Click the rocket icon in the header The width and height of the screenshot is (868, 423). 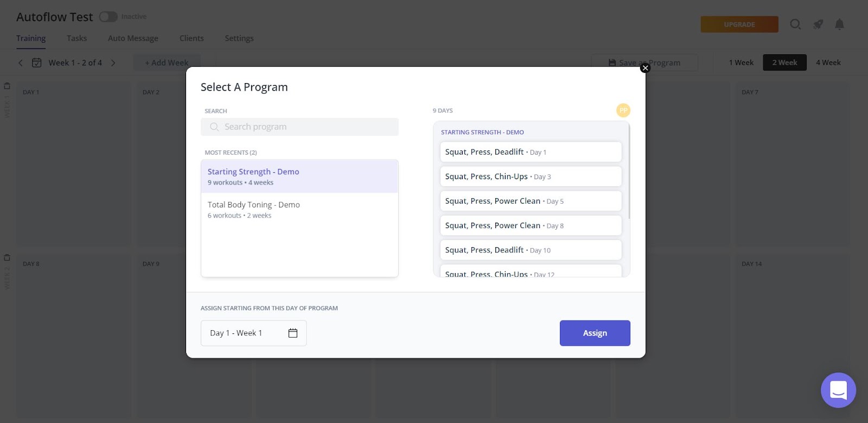pyautogui.click(x=818, y=24)
